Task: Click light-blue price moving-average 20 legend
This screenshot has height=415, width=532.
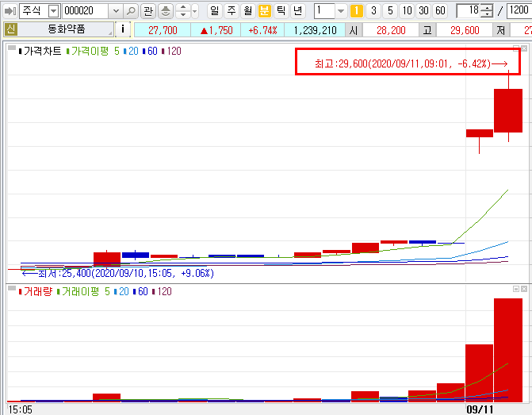Action: 131,52
